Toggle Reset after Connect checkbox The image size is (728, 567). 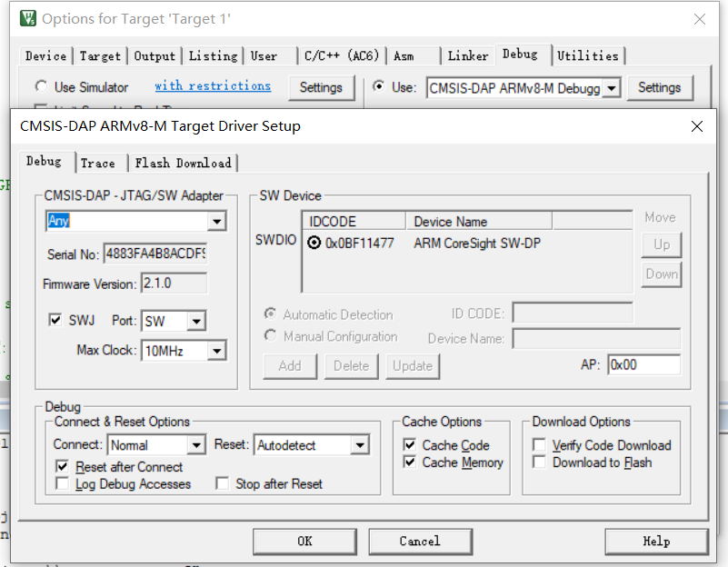[x=62, y=466]
